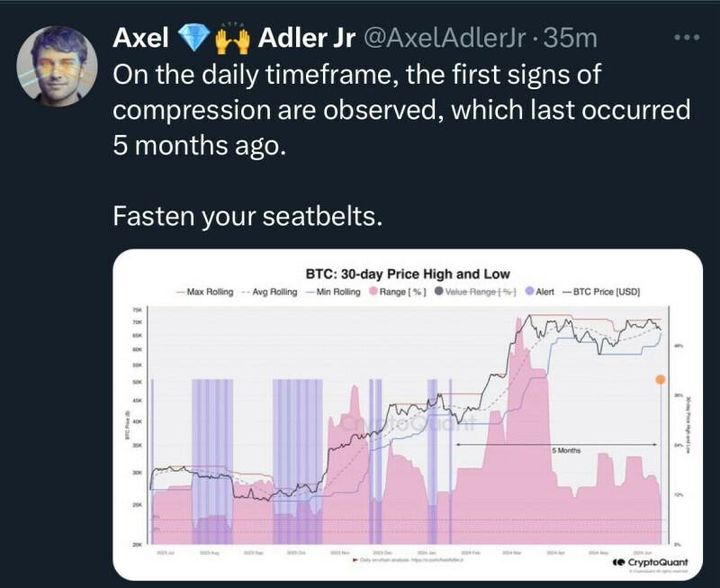720x588 pixels.
Task: Click the orange dot marker on the chart
Action: (x=661, y=380)
